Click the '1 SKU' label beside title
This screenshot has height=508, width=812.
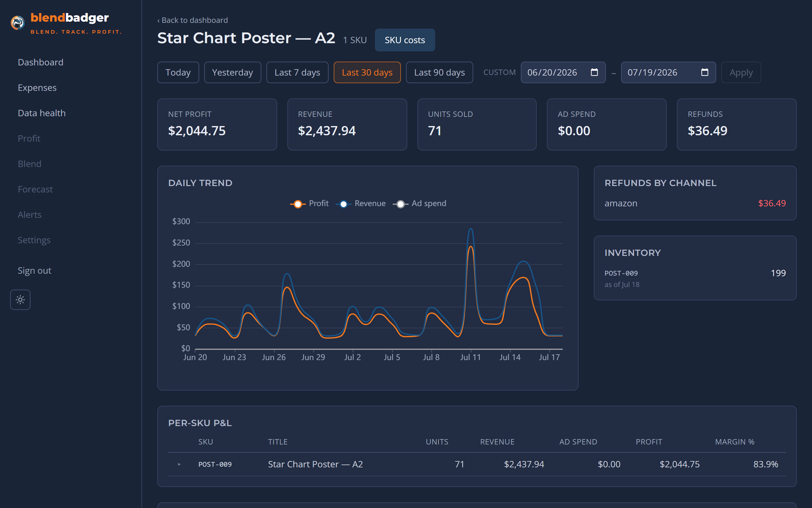click(355, 40)
